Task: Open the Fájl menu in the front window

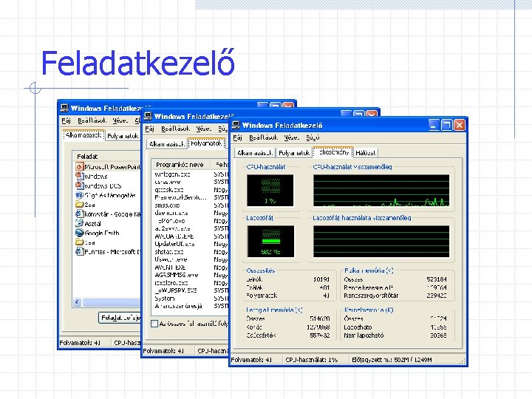Action: click(x=237, y=137)
